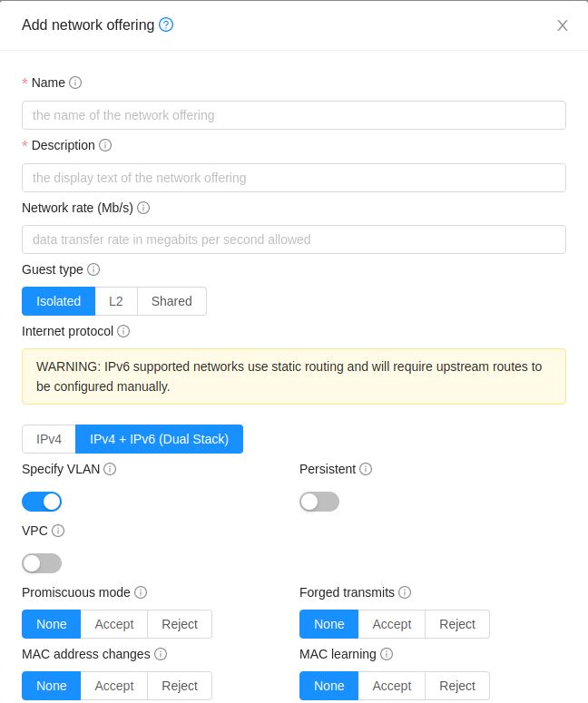Select IPv4 internet protocol option
588x703 pixels.
[49, 439]
